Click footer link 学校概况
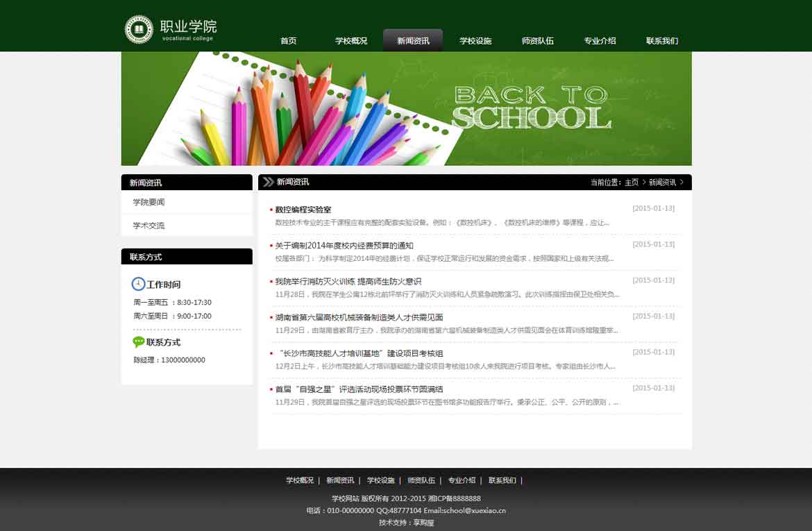The image size is (812, 531). pos(300,480)
